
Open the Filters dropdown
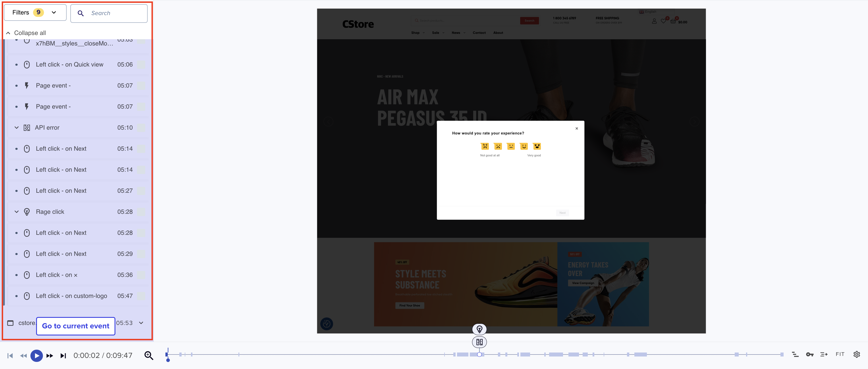point(35,13)
